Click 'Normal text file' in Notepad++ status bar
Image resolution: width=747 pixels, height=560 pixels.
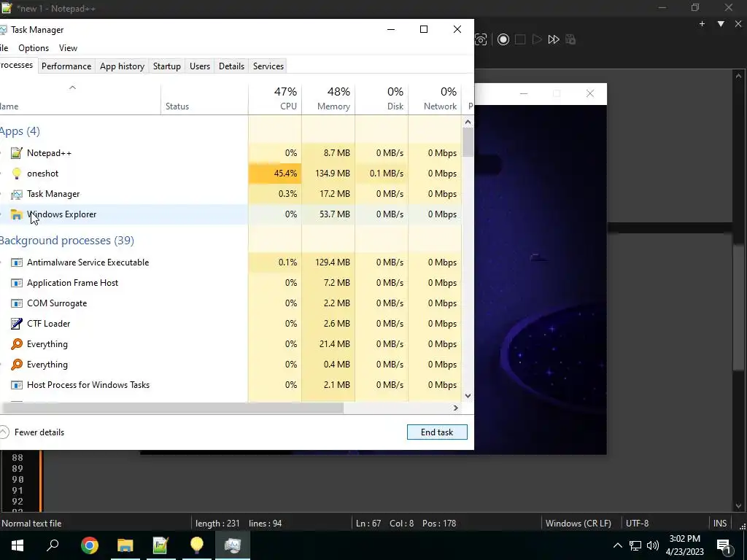[31, 524]
